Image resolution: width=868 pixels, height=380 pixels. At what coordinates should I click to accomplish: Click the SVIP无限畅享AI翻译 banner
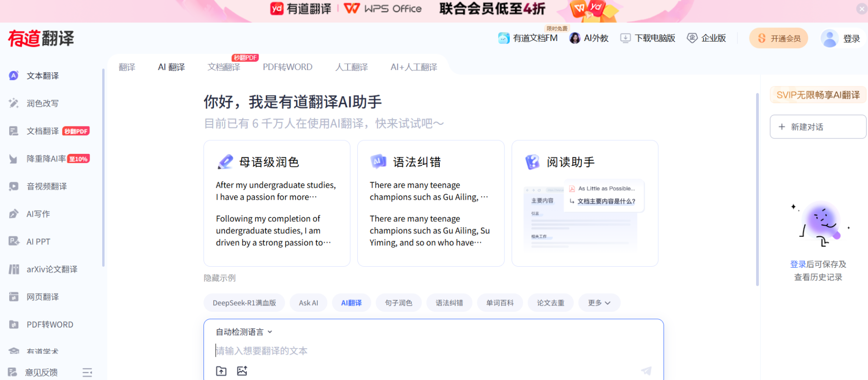pos(818,95)
